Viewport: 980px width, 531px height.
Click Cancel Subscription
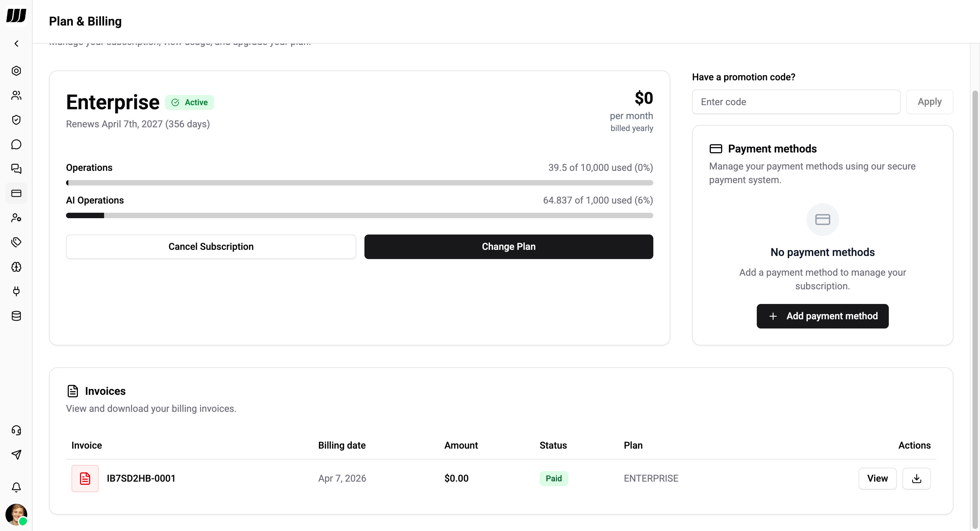point(211,247)
